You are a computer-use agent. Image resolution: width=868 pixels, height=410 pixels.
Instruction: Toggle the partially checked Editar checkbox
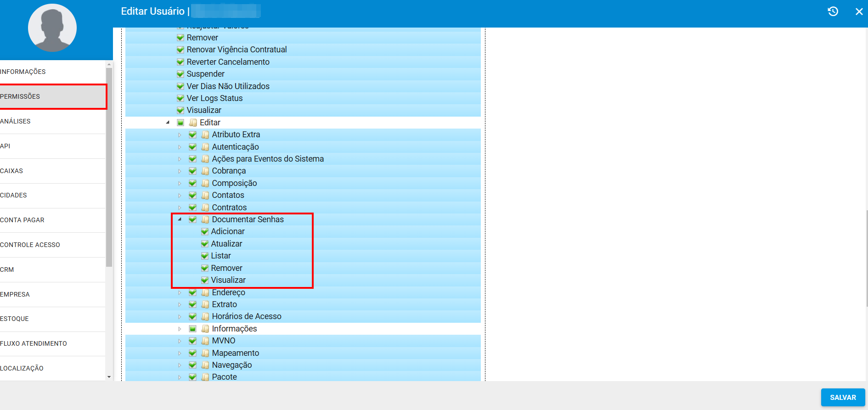tap(180, 123)
